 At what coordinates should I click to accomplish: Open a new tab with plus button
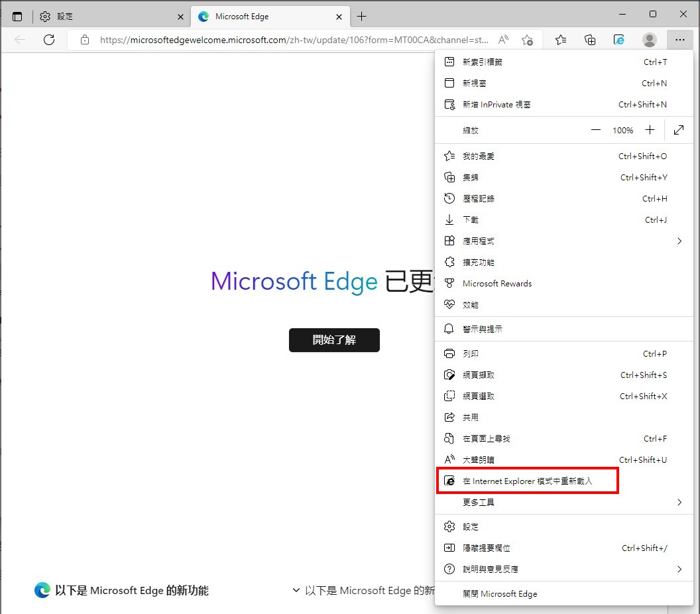pyautogui.click(x=362, y=17)
